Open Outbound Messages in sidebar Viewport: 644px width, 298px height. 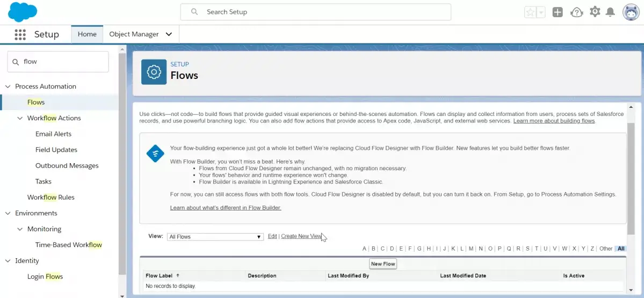(67, 166)
